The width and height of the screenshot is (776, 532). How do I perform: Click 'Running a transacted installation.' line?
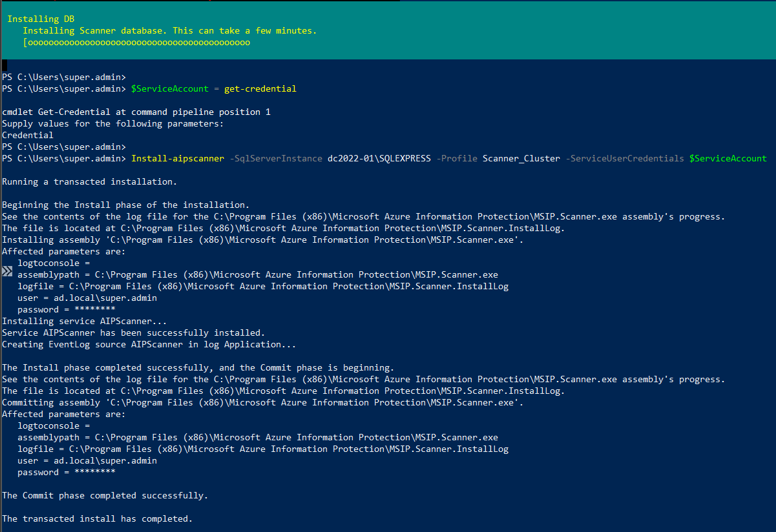click(89, 181)
